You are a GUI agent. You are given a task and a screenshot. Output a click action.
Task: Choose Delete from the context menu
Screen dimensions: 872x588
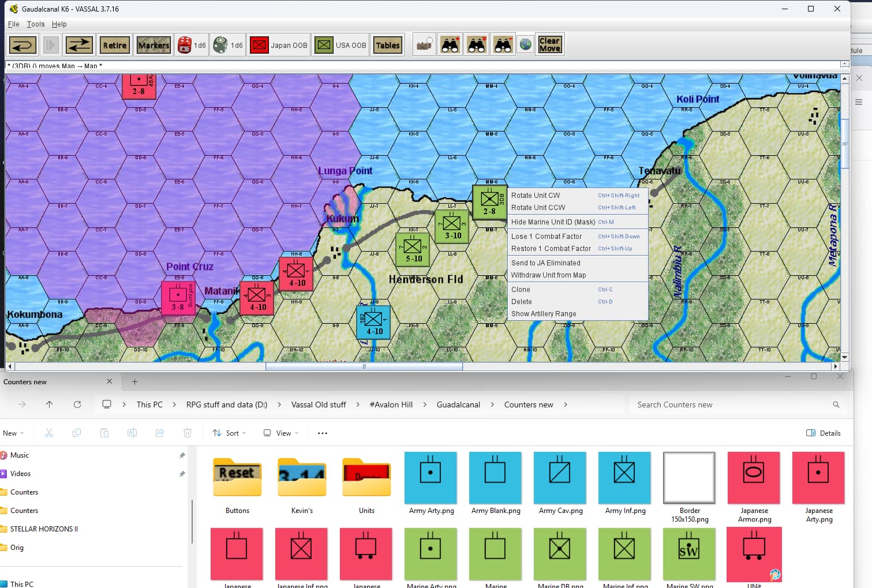pos(578,302)
